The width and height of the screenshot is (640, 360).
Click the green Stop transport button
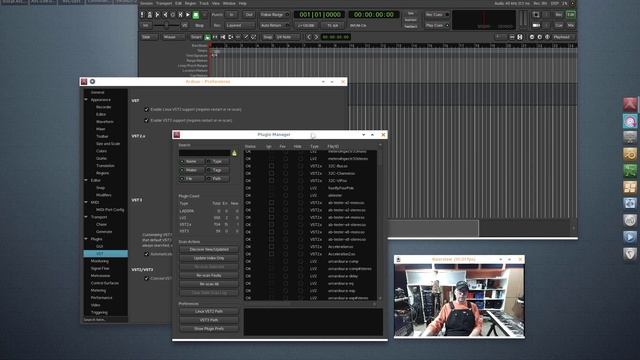tap(196, 15)
